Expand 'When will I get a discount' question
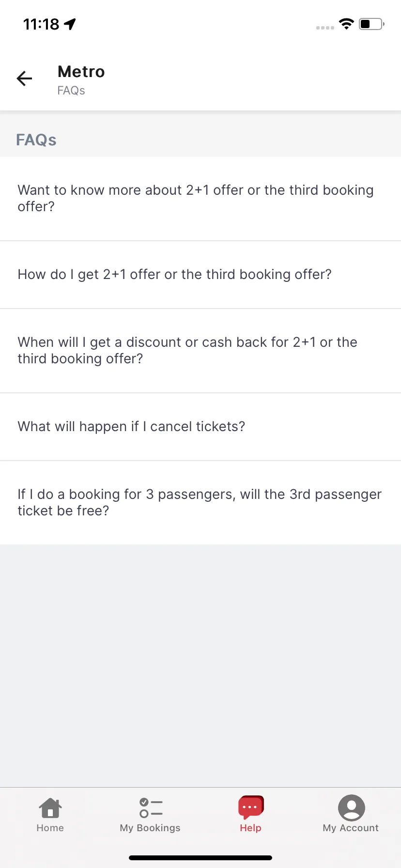This screenshot has height=868, width=401. click(x=200, y=351)
